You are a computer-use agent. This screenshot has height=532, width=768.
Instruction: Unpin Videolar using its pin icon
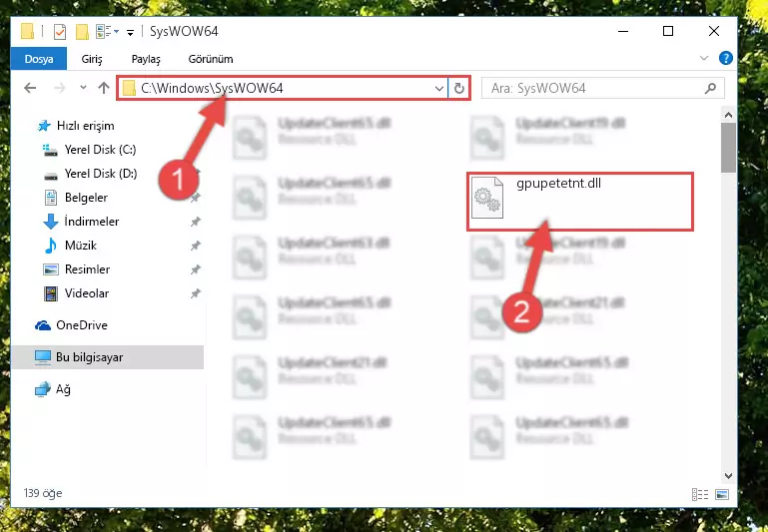point(195,293)
